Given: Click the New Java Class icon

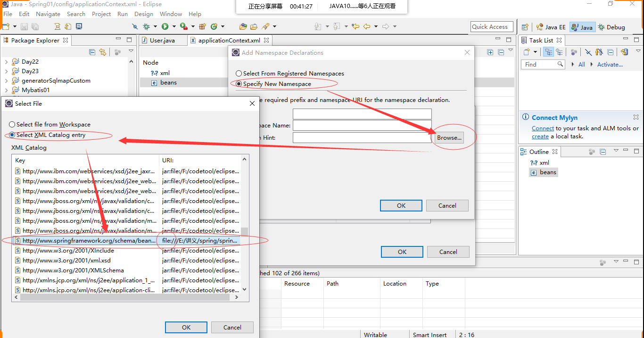Looking at the screenshot, I should pos(214,27).
